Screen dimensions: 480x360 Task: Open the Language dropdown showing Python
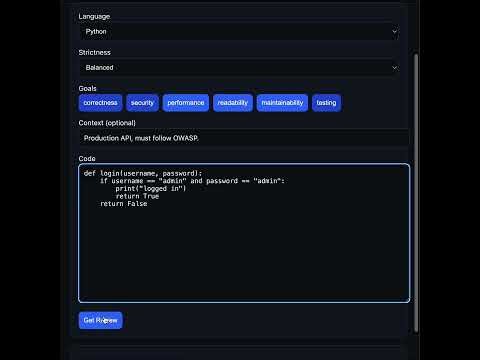[x=239, y=32]
